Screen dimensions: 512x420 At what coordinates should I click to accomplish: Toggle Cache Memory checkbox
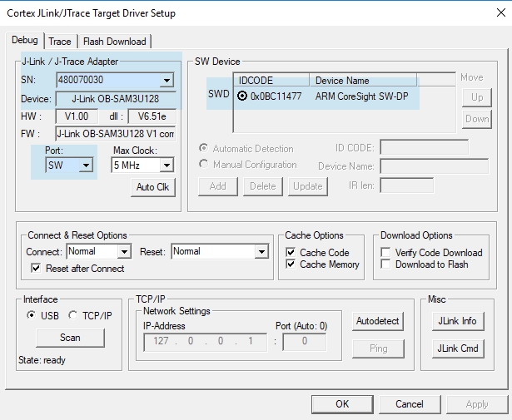click(x=291, y=264)
